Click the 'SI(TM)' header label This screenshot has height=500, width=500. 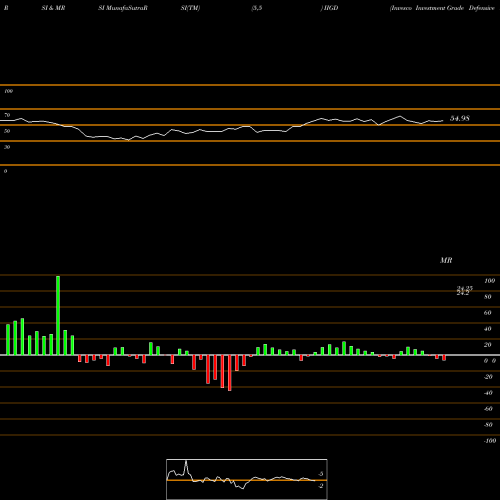click(x=190, y=8)
